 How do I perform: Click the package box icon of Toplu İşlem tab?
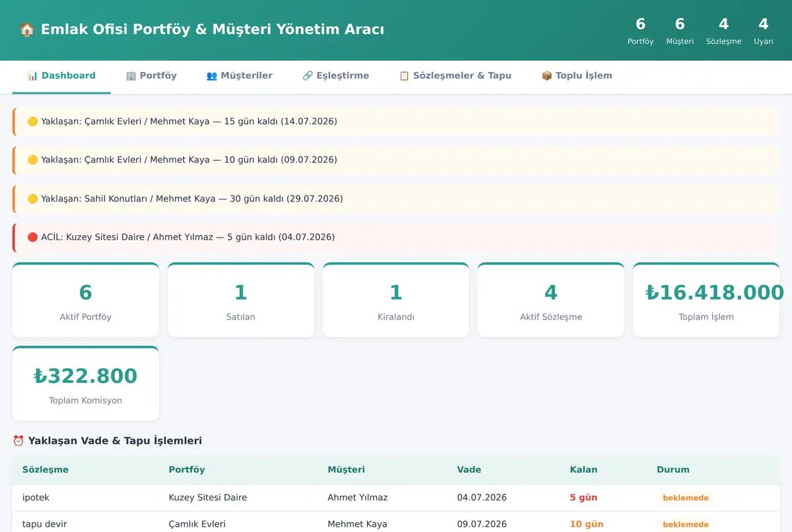click(546, 76)
